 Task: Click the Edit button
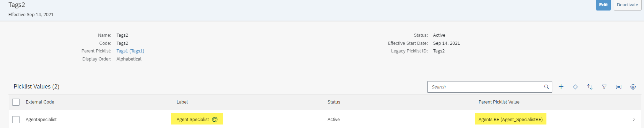coord(603,5)
